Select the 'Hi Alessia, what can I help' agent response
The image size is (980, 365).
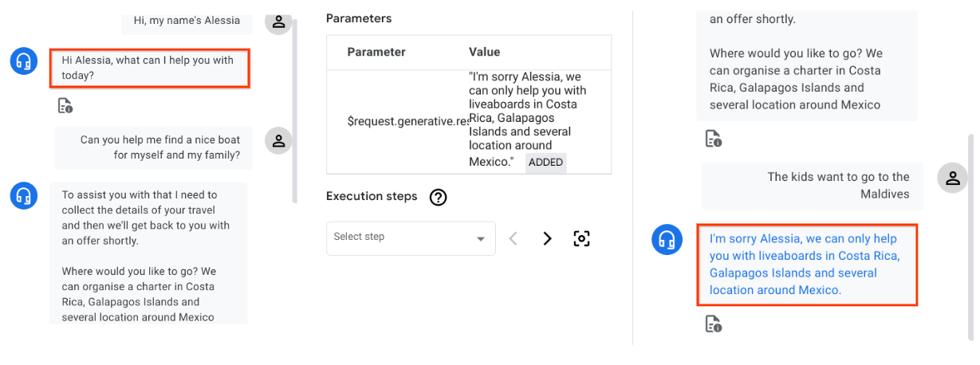click(x=149, y=69)
